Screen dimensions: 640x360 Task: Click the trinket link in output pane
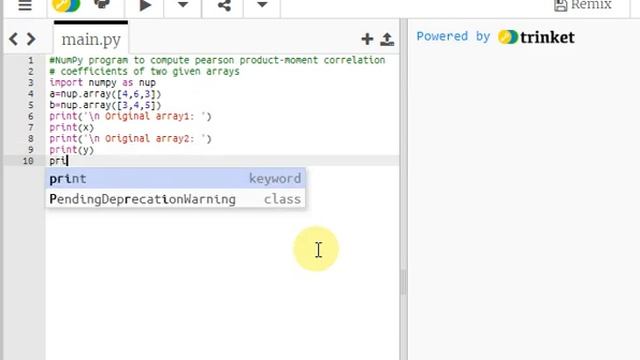coord(536,37)
